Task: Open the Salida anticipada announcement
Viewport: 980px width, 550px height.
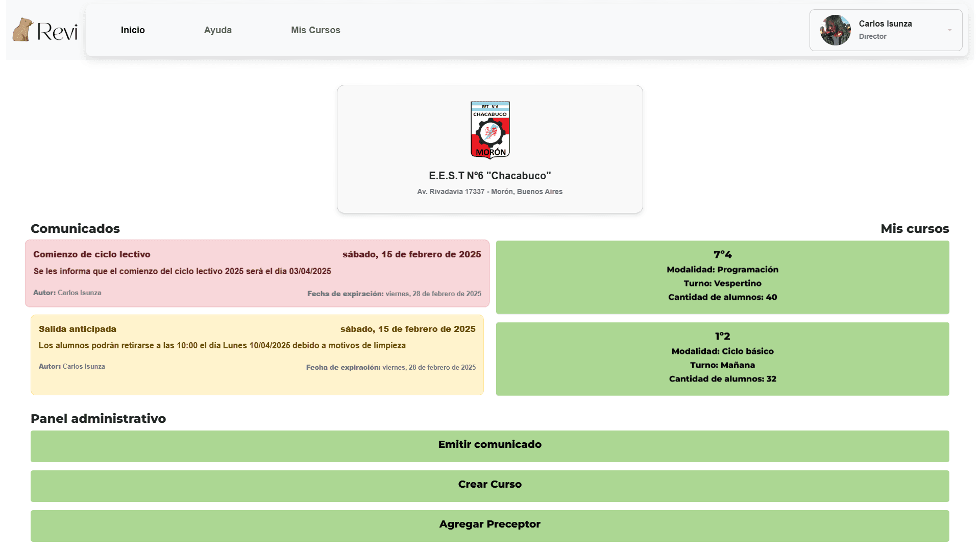Action: point(257,354)
